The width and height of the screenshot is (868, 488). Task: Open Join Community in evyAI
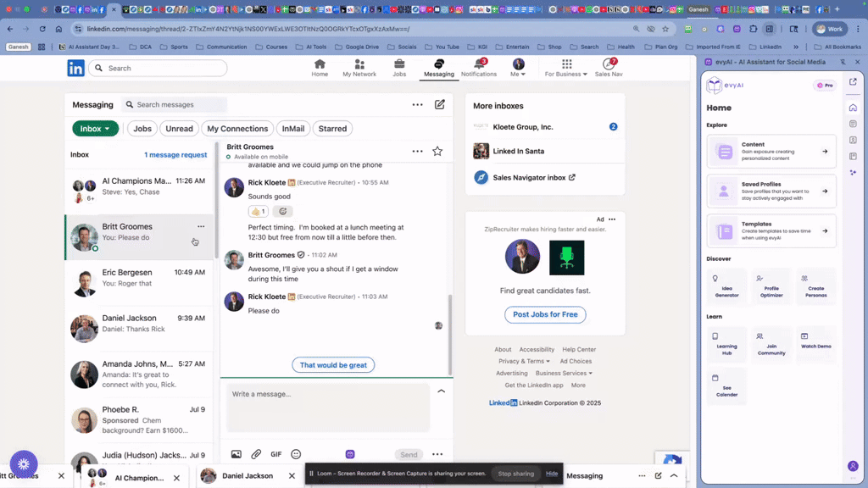click(771, 344)
